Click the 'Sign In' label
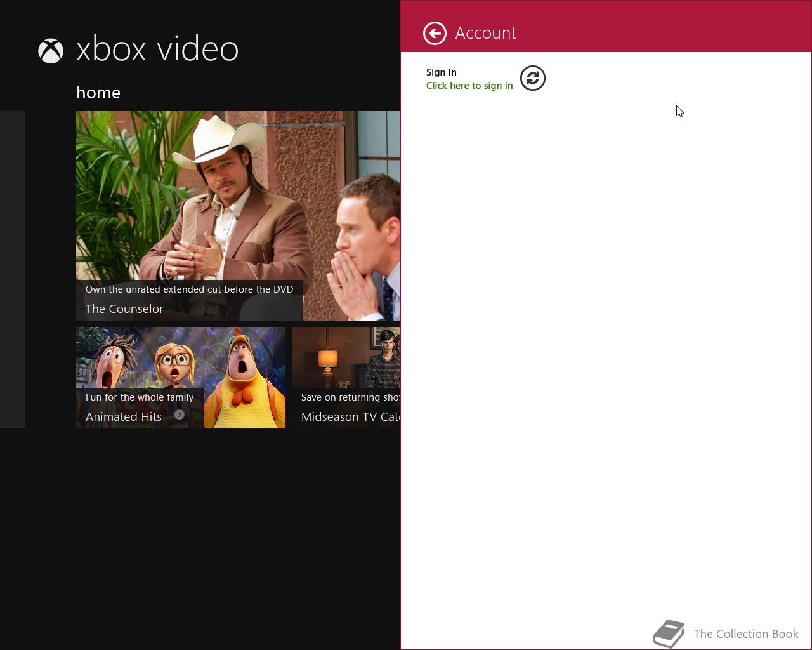812x650 pixels. pos(442,72)
